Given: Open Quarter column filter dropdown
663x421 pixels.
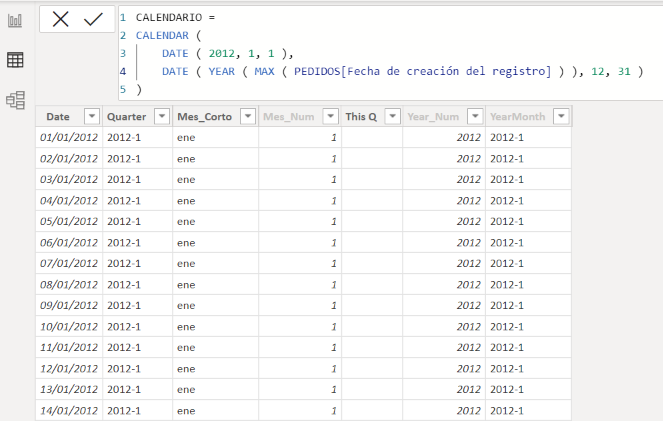Looking at the screenshot, I should coord(162,116).
